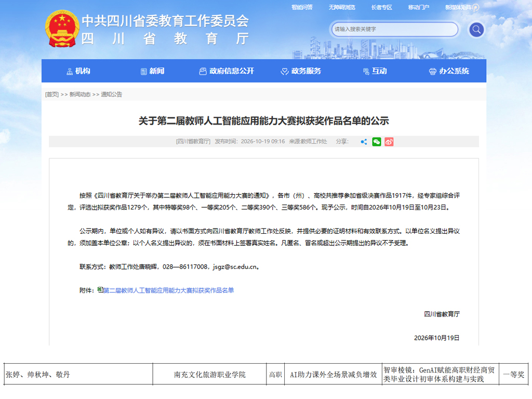
Task: Open 智能问答 link at top
Action: [x=302, y=7]
